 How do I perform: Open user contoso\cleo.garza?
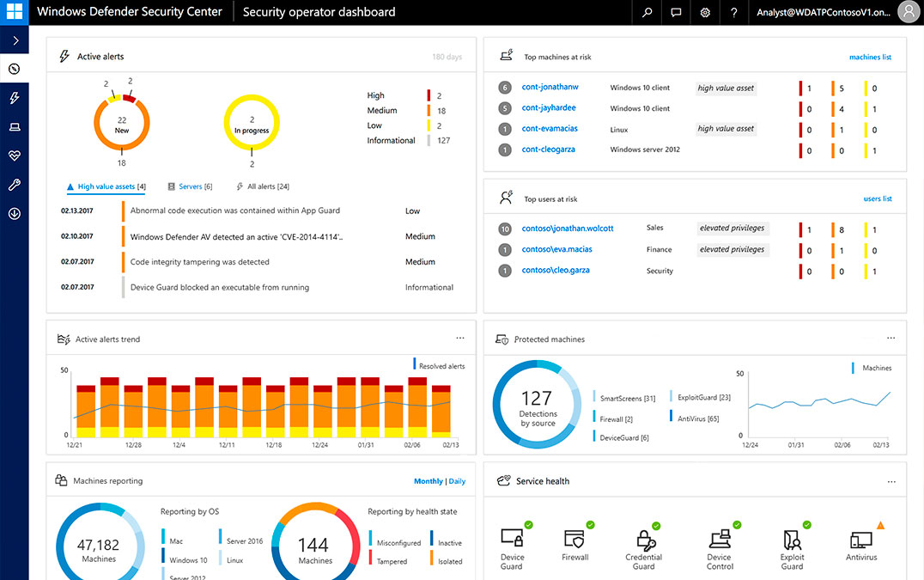point(555,271)
